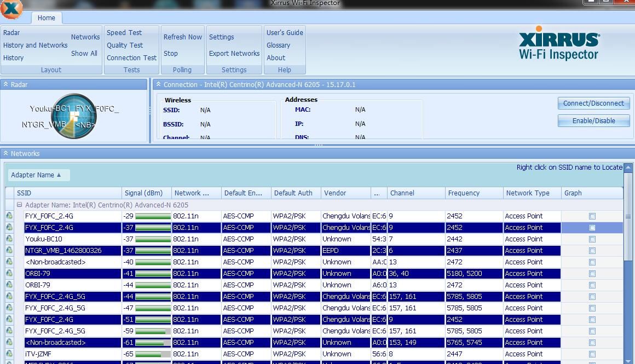
Task: Click network icon for Non-broadcasted -61 dBm row
Action: [x=9, y=342]
